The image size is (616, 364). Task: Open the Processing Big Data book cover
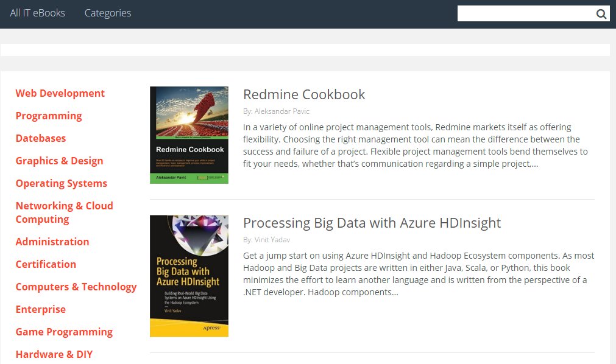(x=189, y=276)
